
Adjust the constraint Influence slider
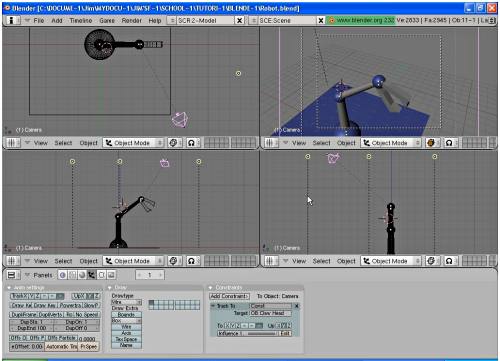coord(248,333)
